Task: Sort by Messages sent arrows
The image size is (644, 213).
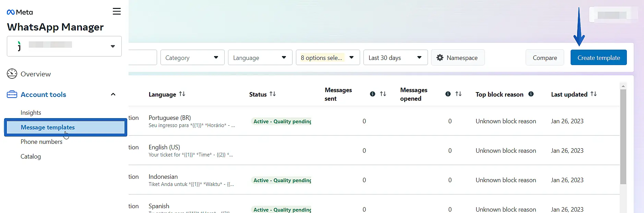Action: pyautogui.click(x=383, y=94)
